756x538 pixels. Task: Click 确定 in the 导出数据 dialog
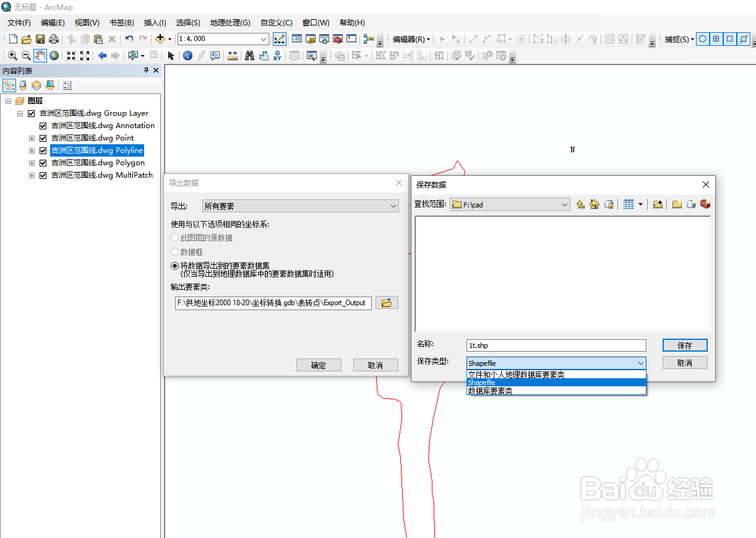[319, 365]
